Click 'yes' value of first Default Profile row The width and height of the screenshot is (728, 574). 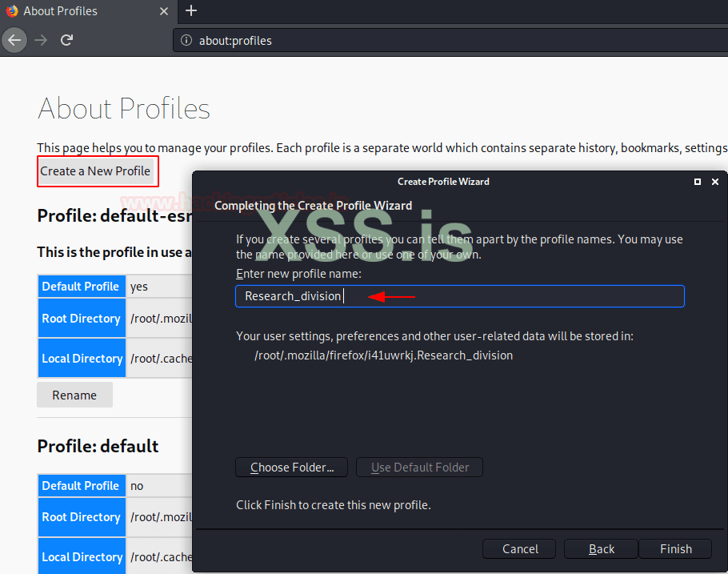[139, 287]
